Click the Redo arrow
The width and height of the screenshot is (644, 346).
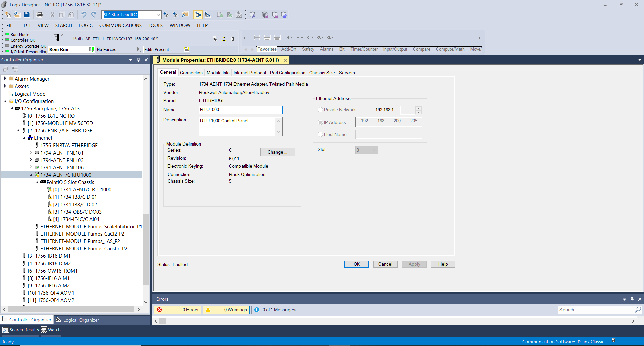tap(94, 15)
